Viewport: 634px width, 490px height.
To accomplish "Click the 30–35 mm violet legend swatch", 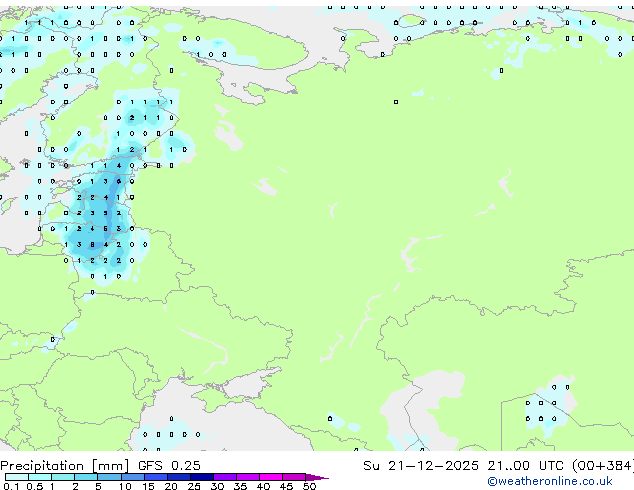I will tap(225, 477).
